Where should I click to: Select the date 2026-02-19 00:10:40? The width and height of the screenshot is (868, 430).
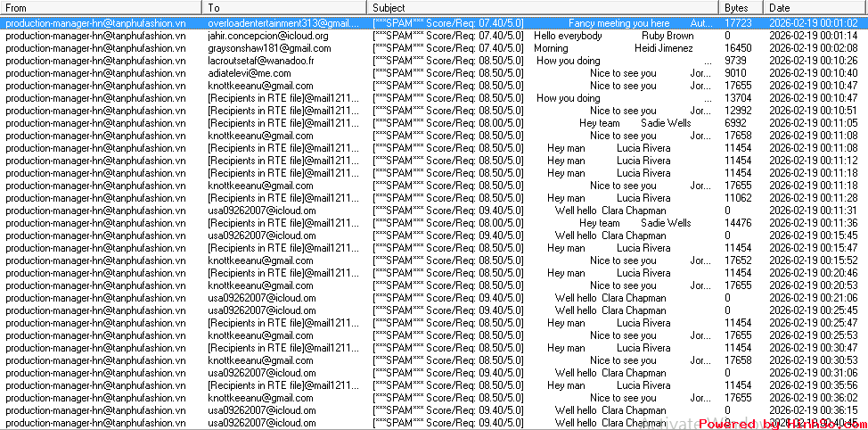(814, 73)
